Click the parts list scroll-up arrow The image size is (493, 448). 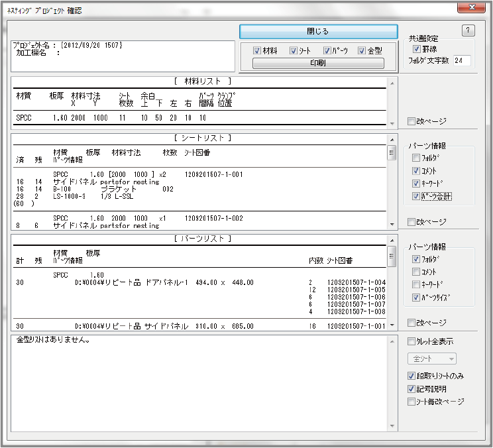392,241
